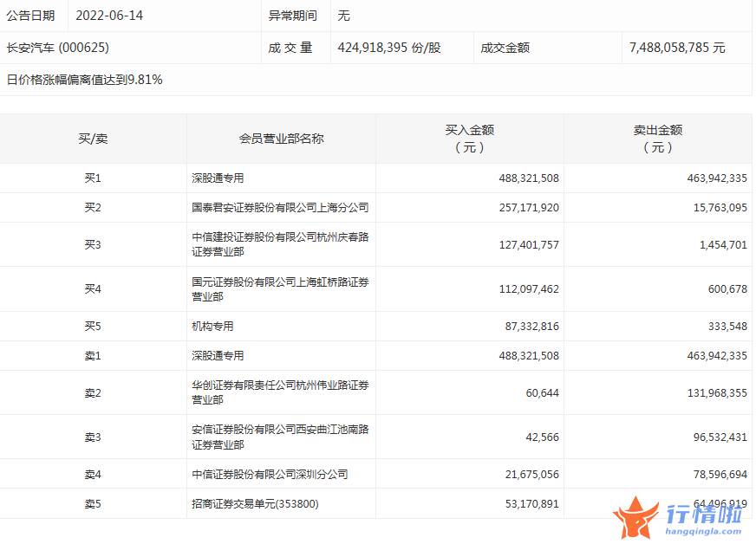Click the 成交量 label
Viewport: 756px width, 544px height.
tap(290, 48)
